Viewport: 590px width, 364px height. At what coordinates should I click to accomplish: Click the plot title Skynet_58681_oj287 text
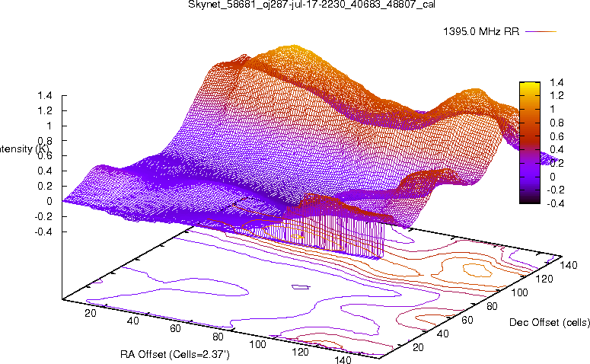pyautogui.click(x=311, y=5)
